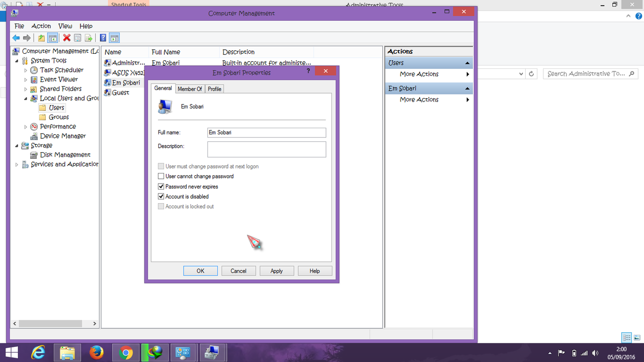Image resolution: width=644 pixels, height=362 pixels.
Task: Click Cancel in properties dialog
Action: [x=238, y=271]
